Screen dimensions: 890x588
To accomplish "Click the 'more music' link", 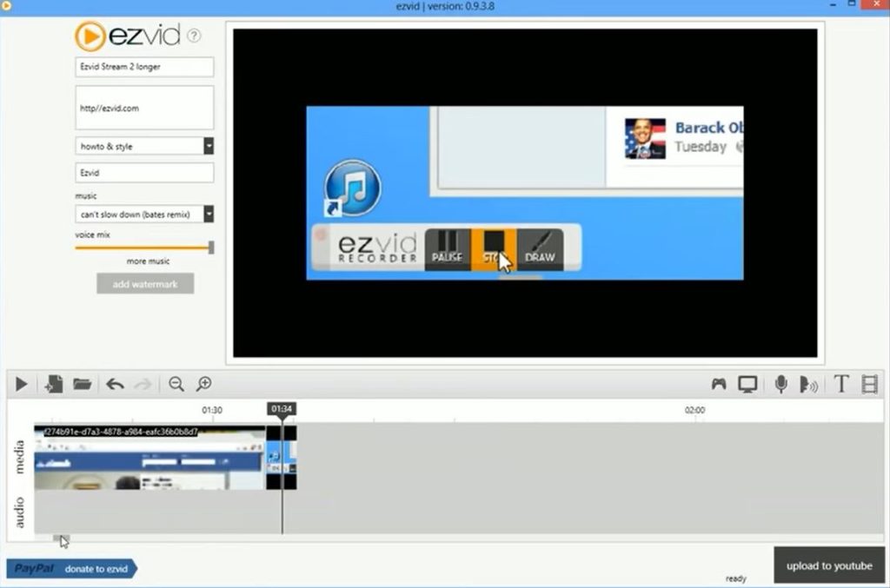I will tap(148, 261).
